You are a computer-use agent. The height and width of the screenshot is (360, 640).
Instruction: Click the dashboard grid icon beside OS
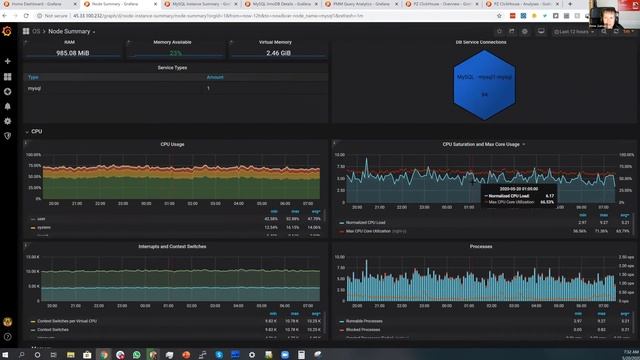(26, 31)
